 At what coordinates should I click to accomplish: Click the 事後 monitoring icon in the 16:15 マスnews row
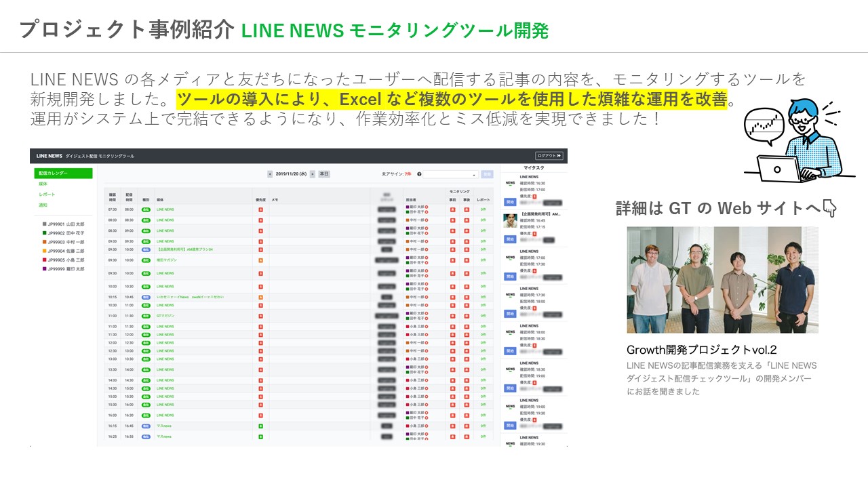467,426
